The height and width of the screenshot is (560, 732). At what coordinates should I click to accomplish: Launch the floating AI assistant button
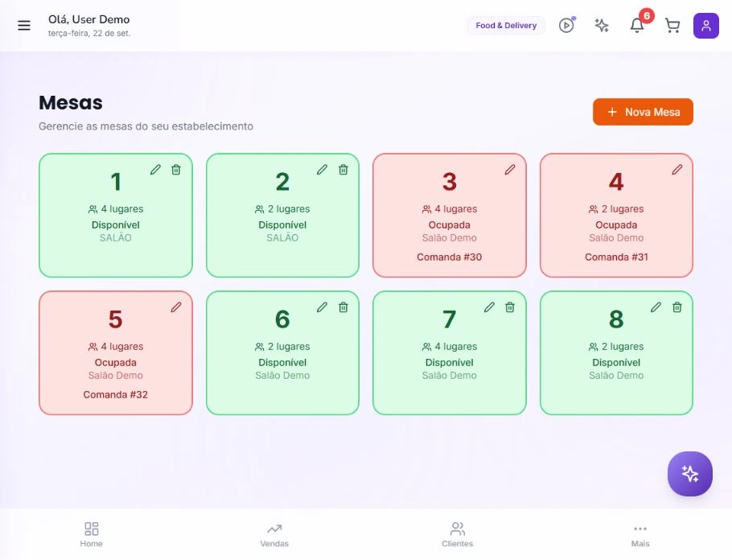[690, 474]
